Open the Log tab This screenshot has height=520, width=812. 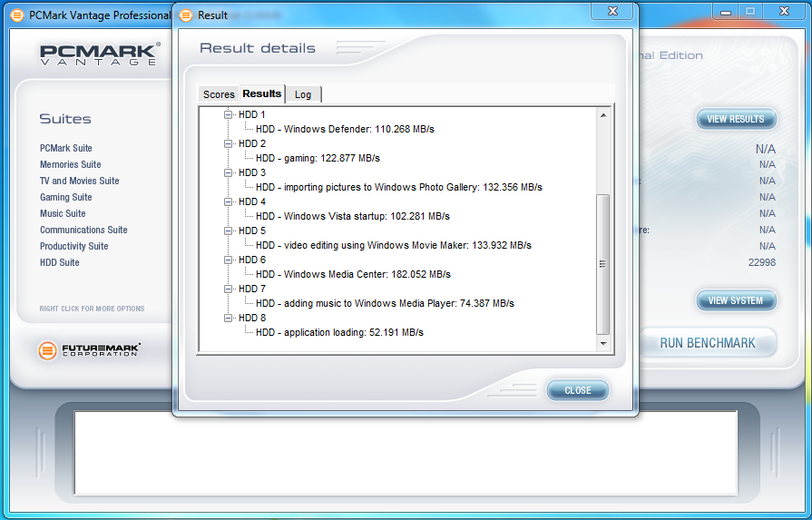tap(303, 94)
